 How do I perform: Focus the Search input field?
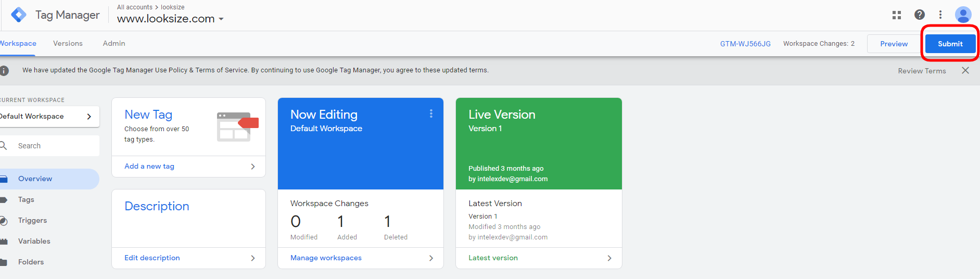click(x=49, y=146)
